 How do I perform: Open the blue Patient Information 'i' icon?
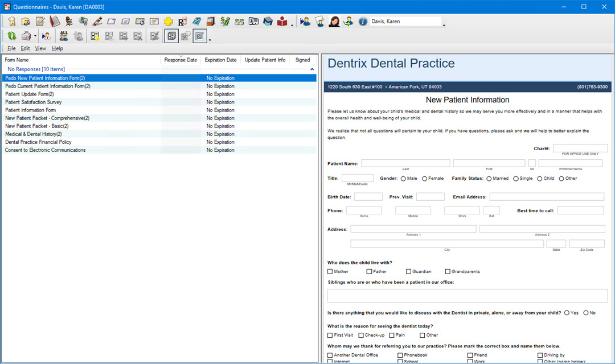coord(363,22)
